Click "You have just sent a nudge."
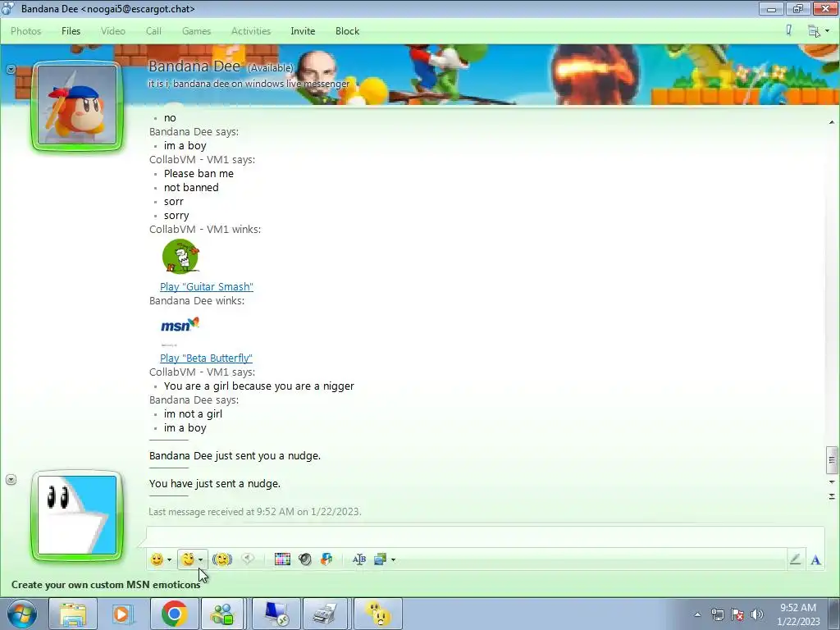 coord(215,484)
